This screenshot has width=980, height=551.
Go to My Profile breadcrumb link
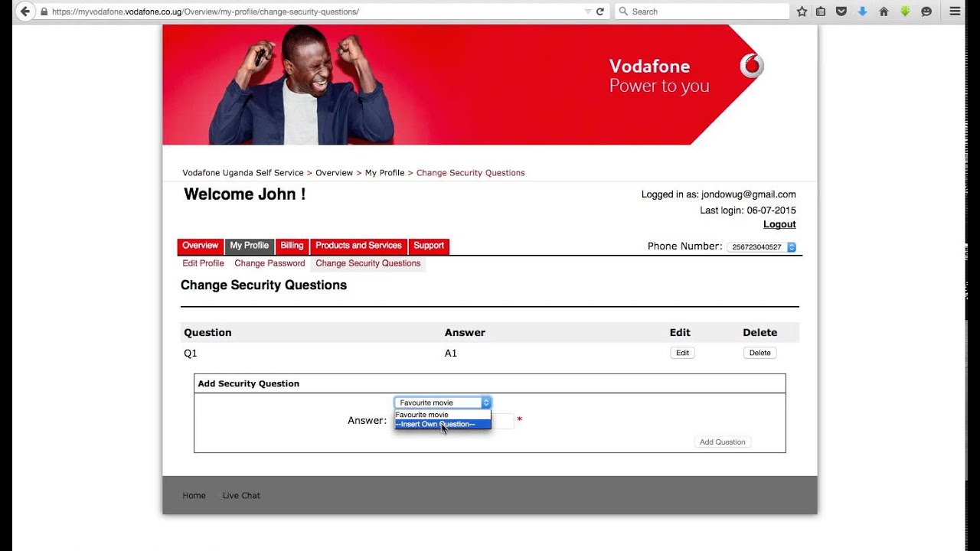tap(384, 173)
